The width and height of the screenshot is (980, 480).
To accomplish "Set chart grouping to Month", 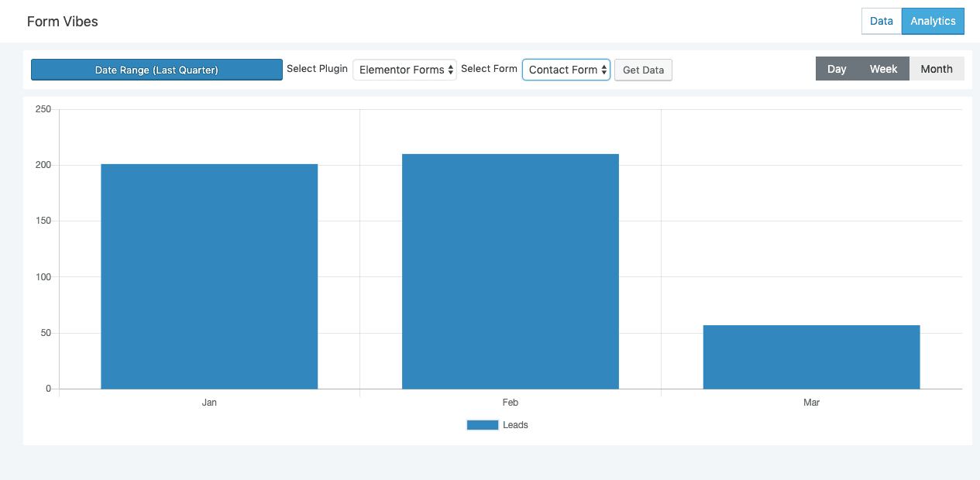I will [936, 69].
